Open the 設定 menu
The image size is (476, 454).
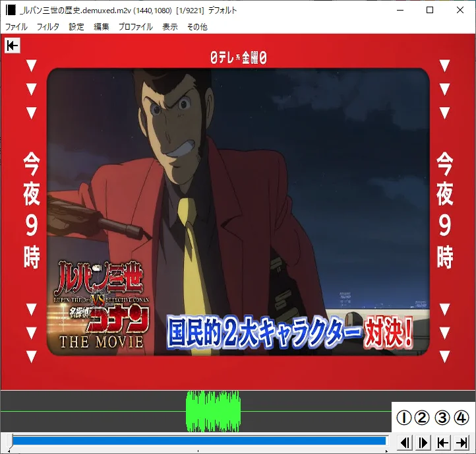[x=76, y=27]
